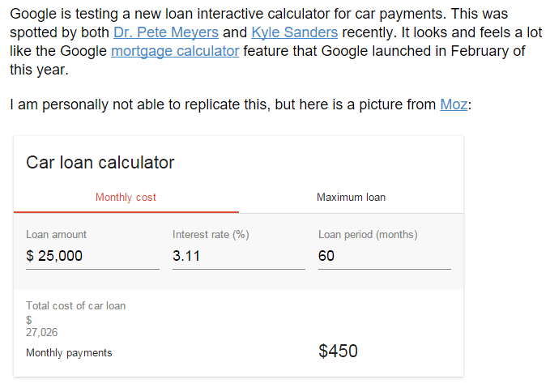
Task: Click the Monthly payments label
Action: [x=69, y=353]
